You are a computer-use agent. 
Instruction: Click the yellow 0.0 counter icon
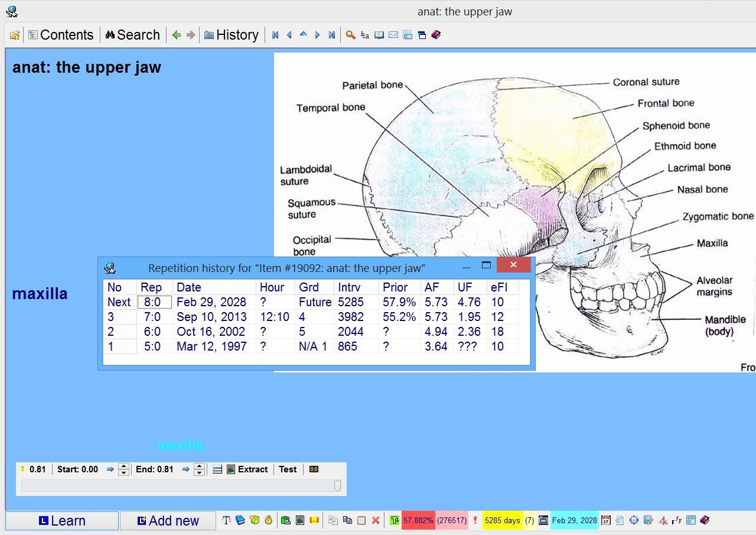pos(314,469)
